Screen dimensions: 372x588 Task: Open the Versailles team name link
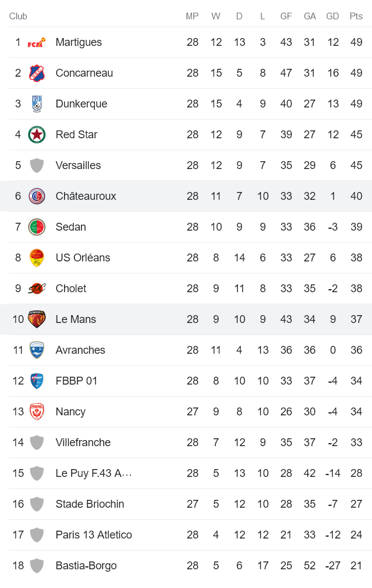pyautogui.click(x=78, y=165)
